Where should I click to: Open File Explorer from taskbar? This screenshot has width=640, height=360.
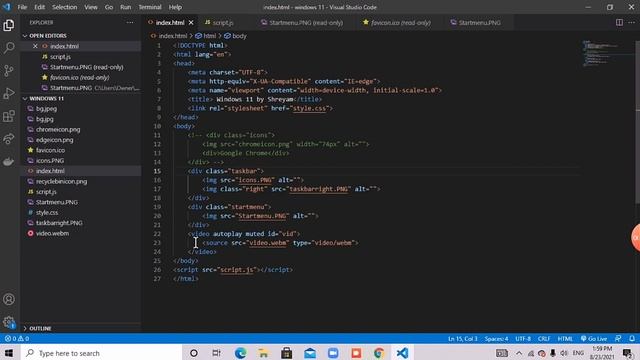[263, 353]
